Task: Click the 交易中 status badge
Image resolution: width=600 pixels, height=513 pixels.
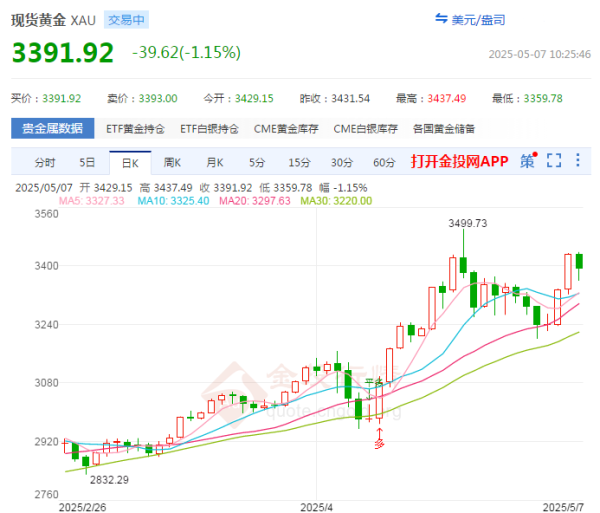Action: [x=126, y=20]
